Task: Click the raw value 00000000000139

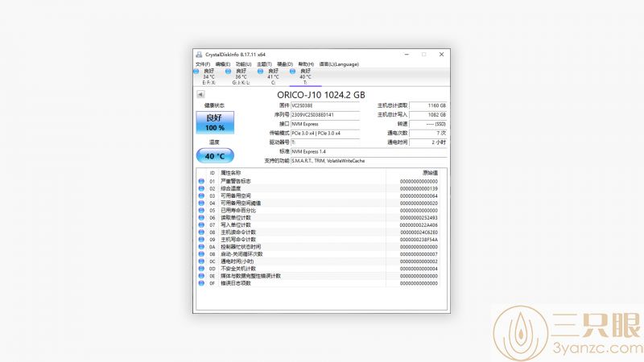Action: tap(419, 188)
